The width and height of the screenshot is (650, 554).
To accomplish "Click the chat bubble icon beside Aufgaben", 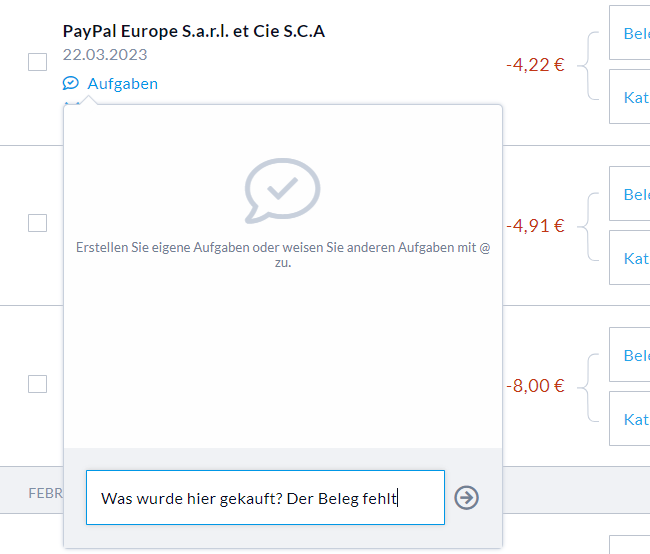I will [71, 83].
